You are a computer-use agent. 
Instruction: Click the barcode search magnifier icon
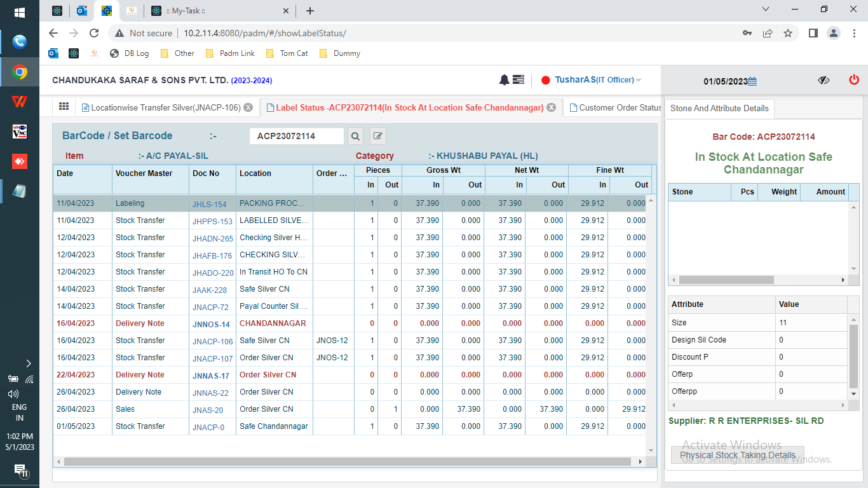point(355,136)
